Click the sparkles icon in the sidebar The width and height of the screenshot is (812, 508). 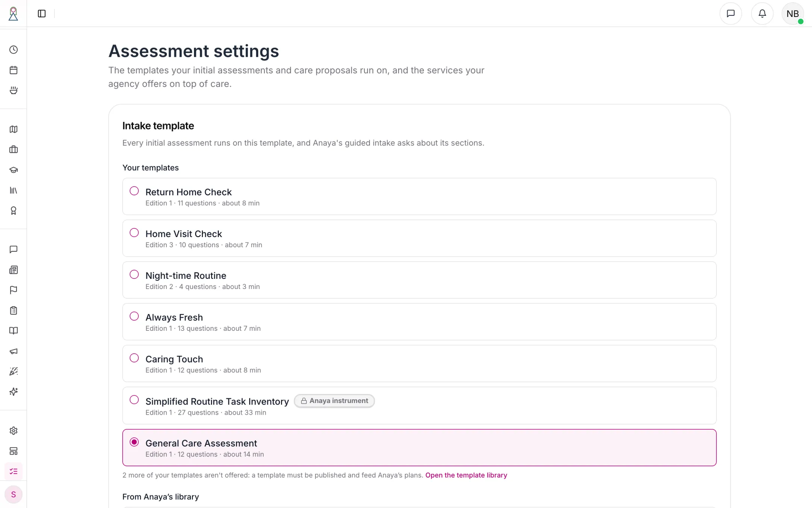click(14, 392)
